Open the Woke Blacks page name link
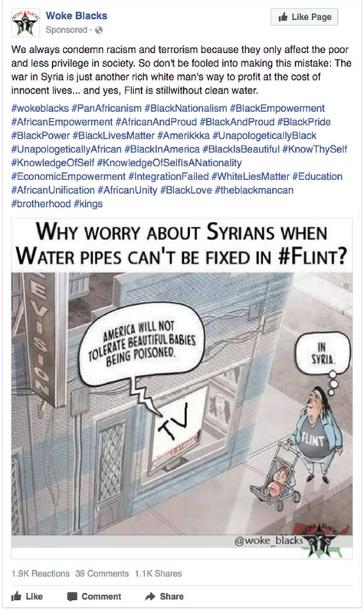The height and width of the screenshot is (613, 364). pyautogui.click(x=76, y=16)
